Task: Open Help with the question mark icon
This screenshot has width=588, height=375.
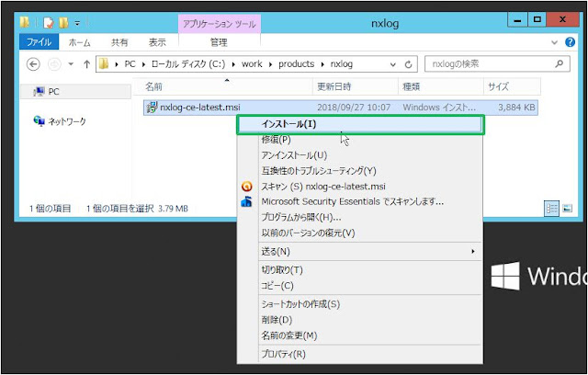Action: tap(570, 42)
